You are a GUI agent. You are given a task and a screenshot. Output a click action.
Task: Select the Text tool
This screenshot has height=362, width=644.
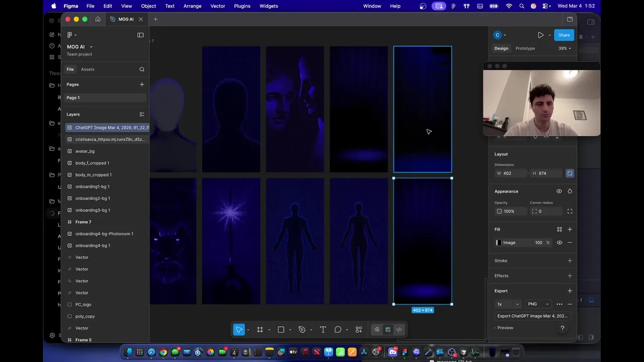(323, 330)
